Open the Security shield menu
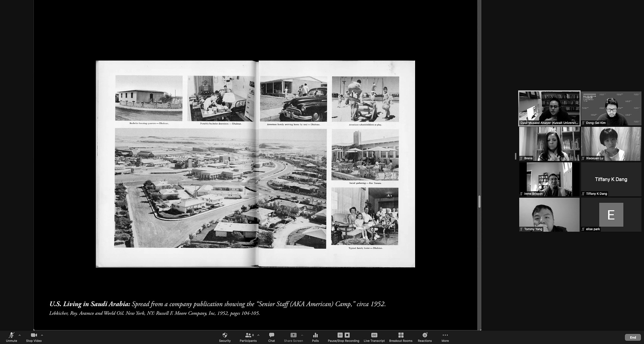This screenshot has width=644, height=344. point(225,337)
